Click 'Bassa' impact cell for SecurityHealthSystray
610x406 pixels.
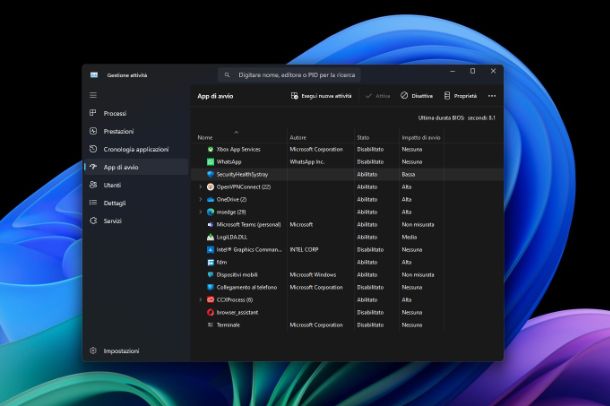pyautogui.click(x=408, y=174)
